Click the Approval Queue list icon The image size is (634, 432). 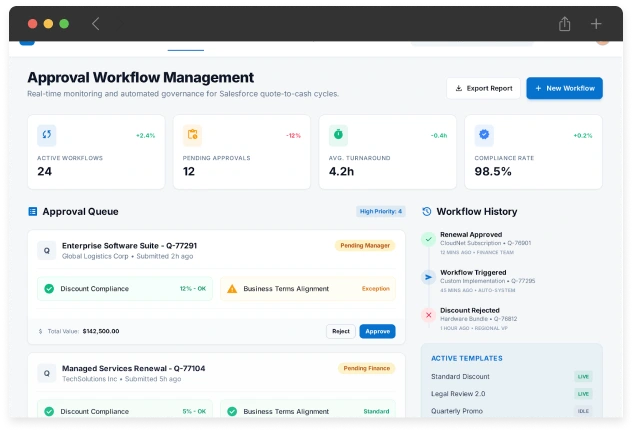pyautogui.click(x=33, y=212)
